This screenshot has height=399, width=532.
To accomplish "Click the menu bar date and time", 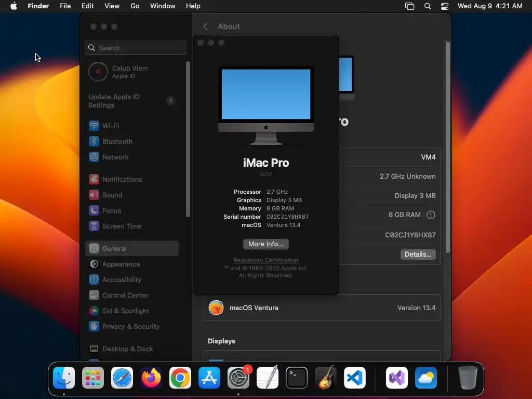I will pyautogui.click(x=490, y=6).
